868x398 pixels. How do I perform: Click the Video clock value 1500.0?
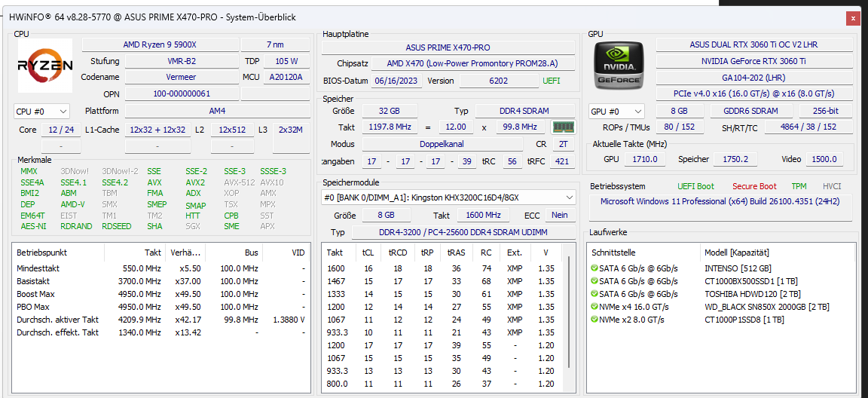[824, 159]
